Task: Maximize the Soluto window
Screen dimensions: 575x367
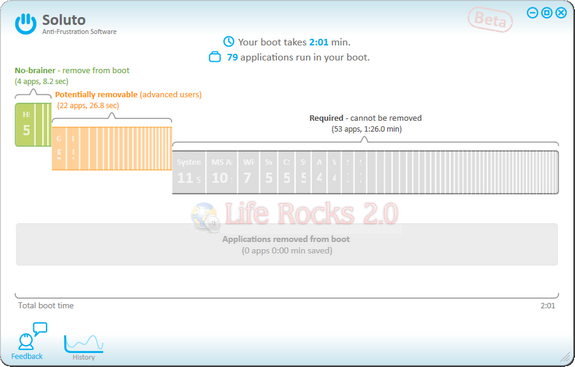Action: 546,13
